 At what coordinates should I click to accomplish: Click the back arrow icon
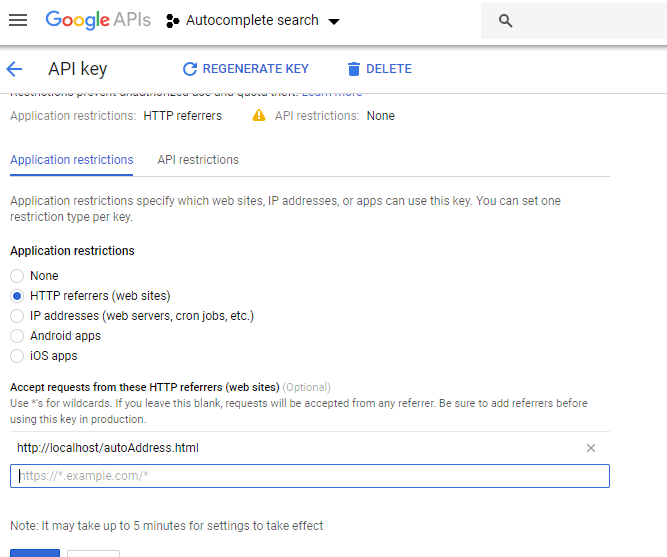pyautogui.click(x=14, y=69)
